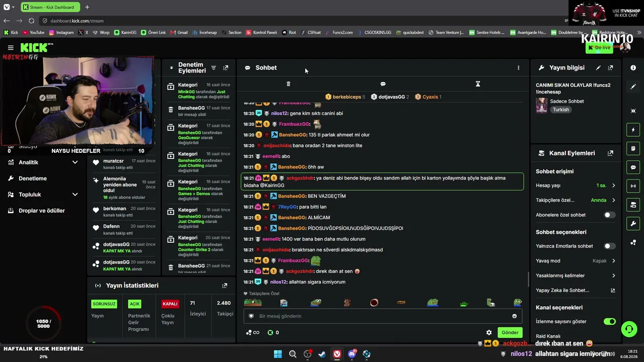The width and height of the screenshot is (644, 362).
Task: Open Takipçilere özel setting showing Anında
Action: 576,200
